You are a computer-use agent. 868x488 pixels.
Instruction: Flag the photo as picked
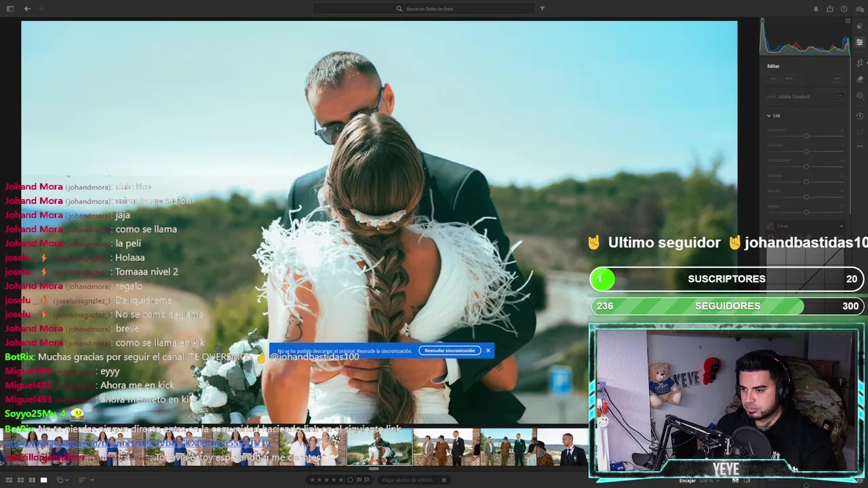click(359, 480)
